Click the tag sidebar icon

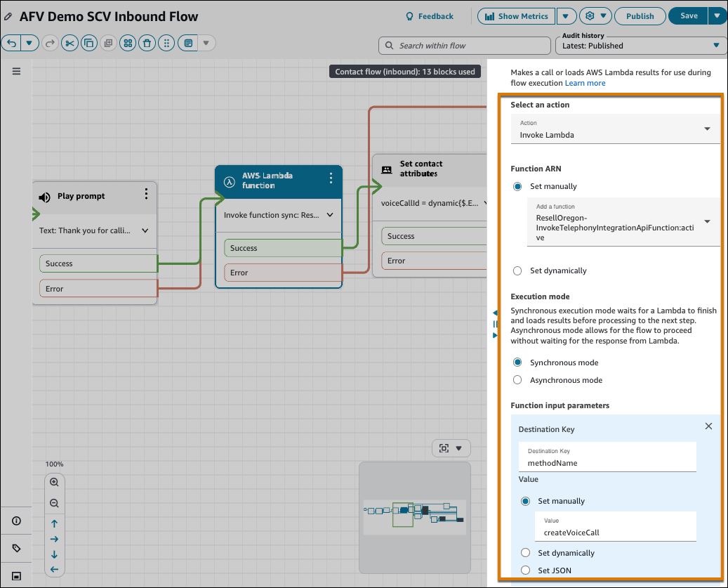point(16,549)
